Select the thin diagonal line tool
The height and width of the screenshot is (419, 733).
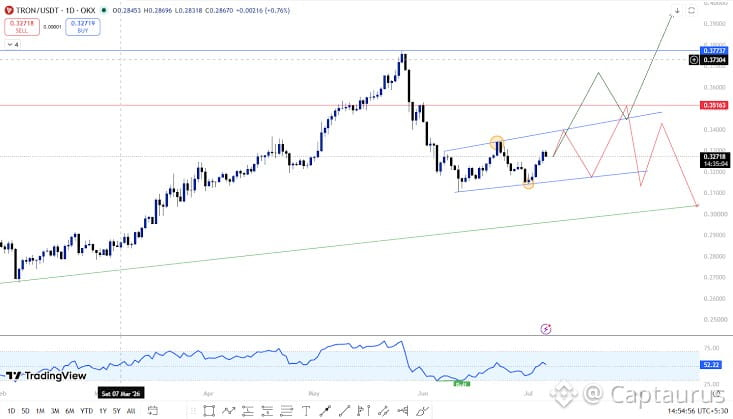(345, 411)
